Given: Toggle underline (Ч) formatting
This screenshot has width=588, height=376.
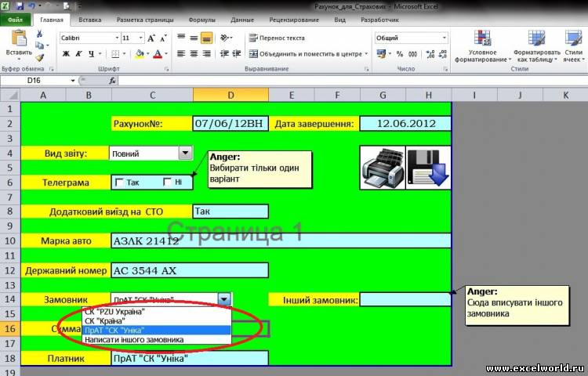Looking at the screenshot, I should point(91,54).
